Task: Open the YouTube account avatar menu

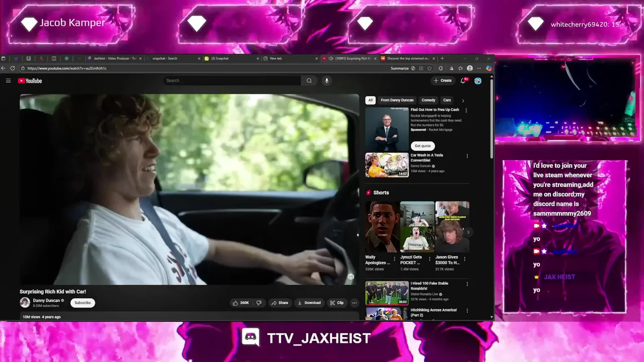Action: coord(478,80)
